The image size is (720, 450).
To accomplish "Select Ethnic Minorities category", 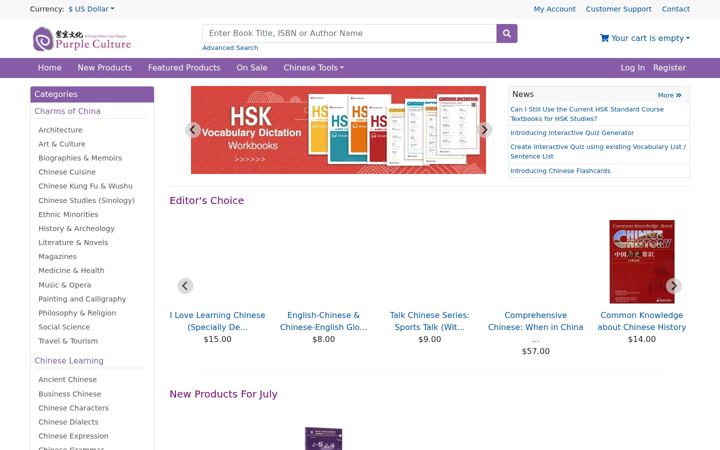I will (x=68, y=214).
